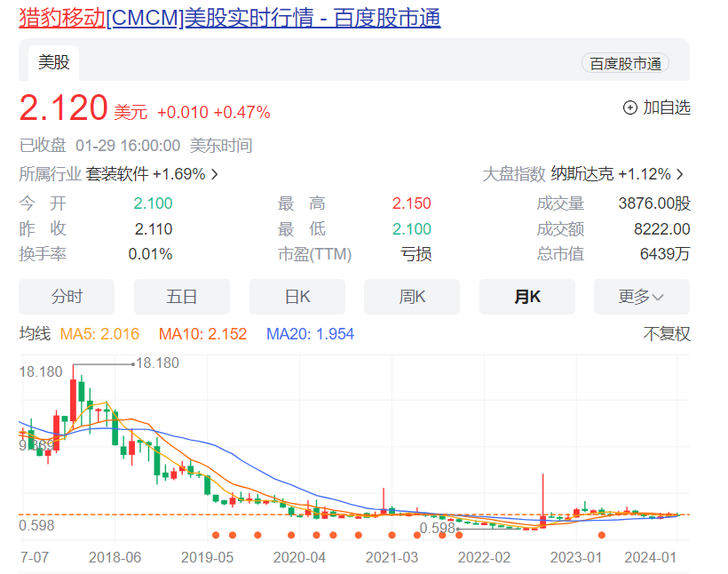Switch to the 分时 chart tab
The image size is (728, 574).
click(67, 297)
